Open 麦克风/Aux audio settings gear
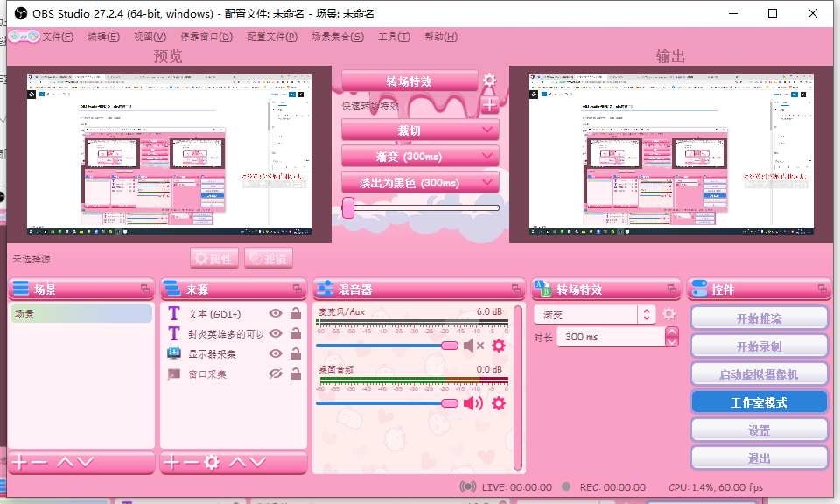 pyautogui.click(x=498, y=346)
